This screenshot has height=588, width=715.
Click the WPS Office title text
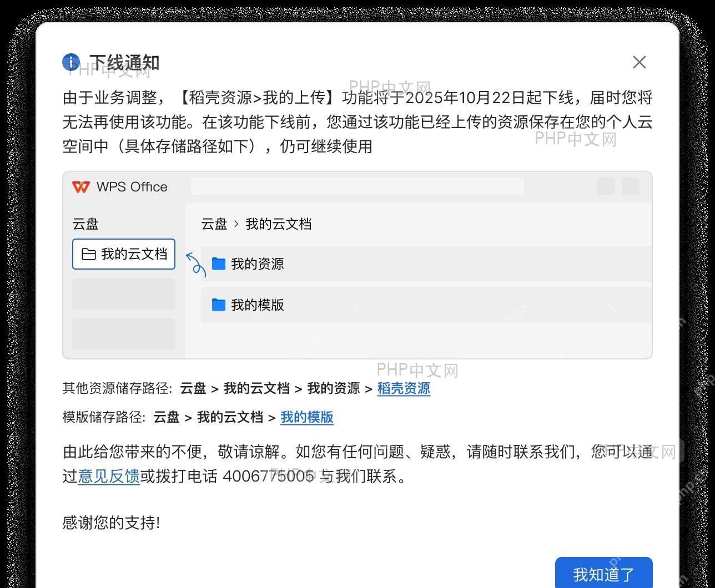pos(132,187)
